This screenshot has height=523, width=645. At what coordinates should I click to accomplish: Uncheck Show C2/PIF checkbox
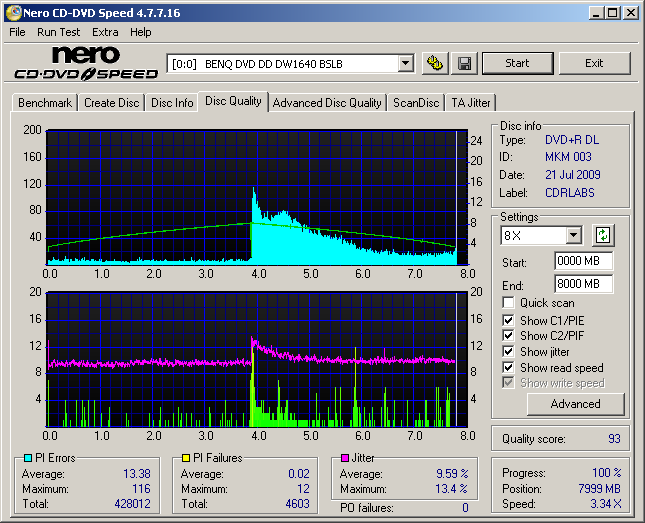[508, 335]
